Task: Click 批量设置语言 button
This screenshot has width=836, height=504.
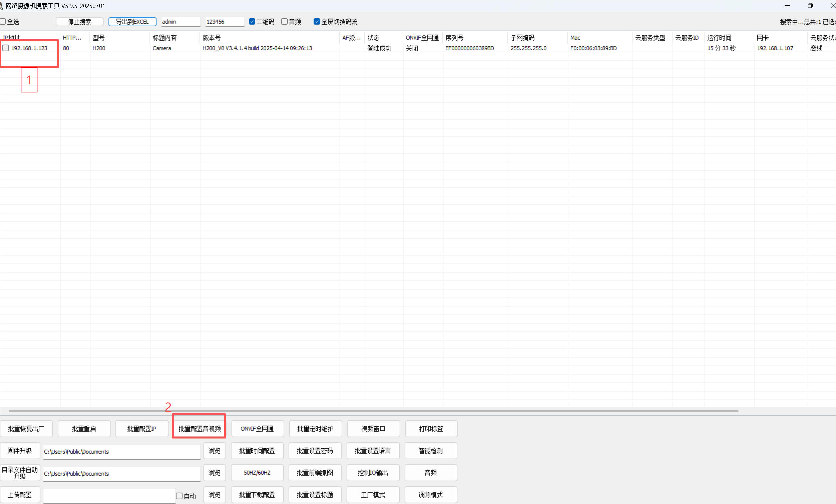Action: (373, 451)
